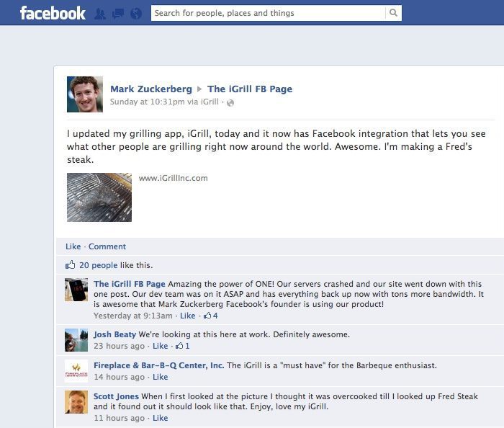
Task: Open the notifications globe icon
Action: [x=135, y=13]
